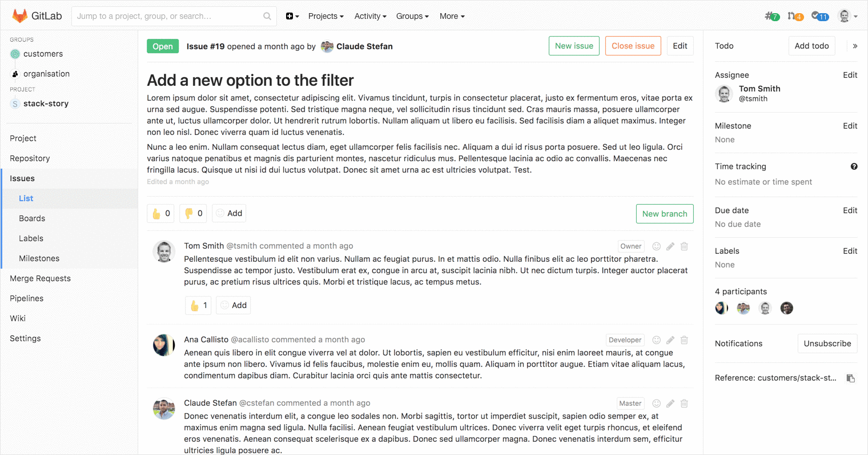Image resolution: width=868 pixels, height=455 pixels.
Task: Open the Projects dropdown menu
Action: [325, 16]
